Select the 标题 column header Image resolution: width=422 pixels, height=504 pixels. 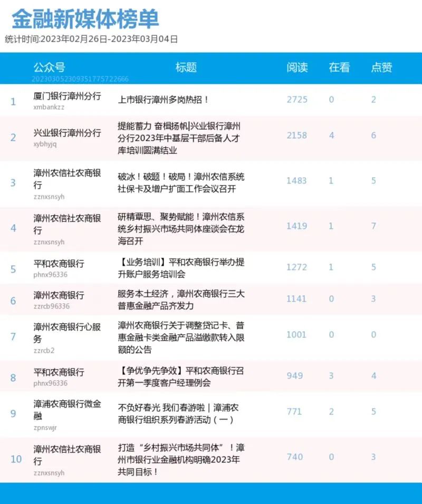[x=186, y=67]
